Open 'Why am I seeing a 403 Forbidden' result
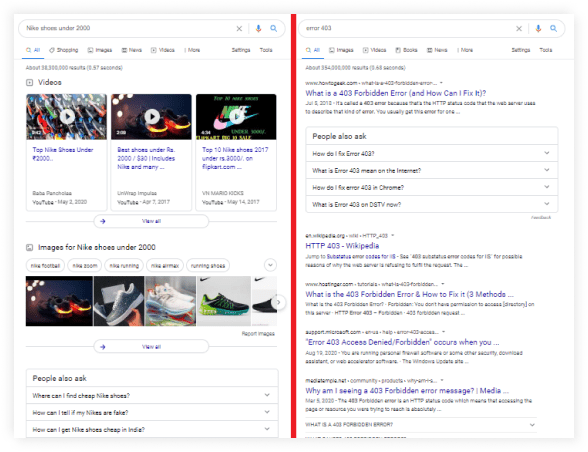This screenshot has height=452, width=588. click(x=407, y=390)
